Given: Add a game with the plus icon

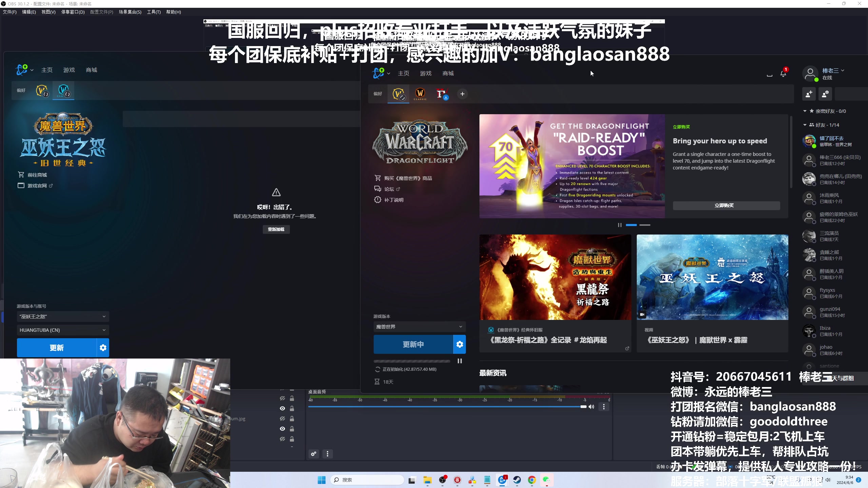Looking at the screenshot, I should click(462, 94).
